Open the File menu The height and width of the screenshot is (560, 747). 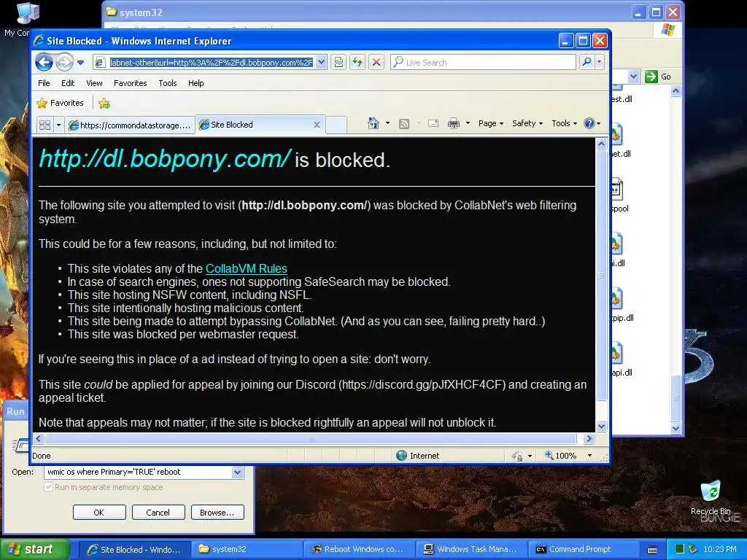coord(44,83)
